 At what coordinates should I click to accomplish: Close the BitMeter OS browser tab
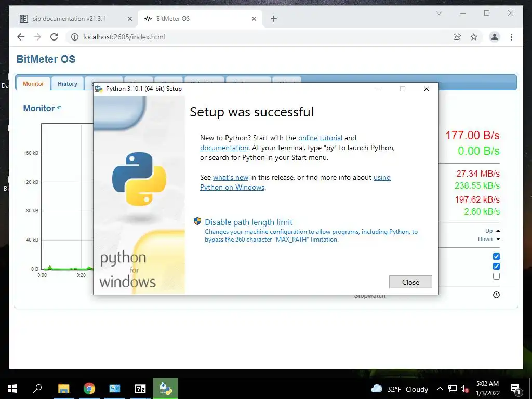coord(254,19)
